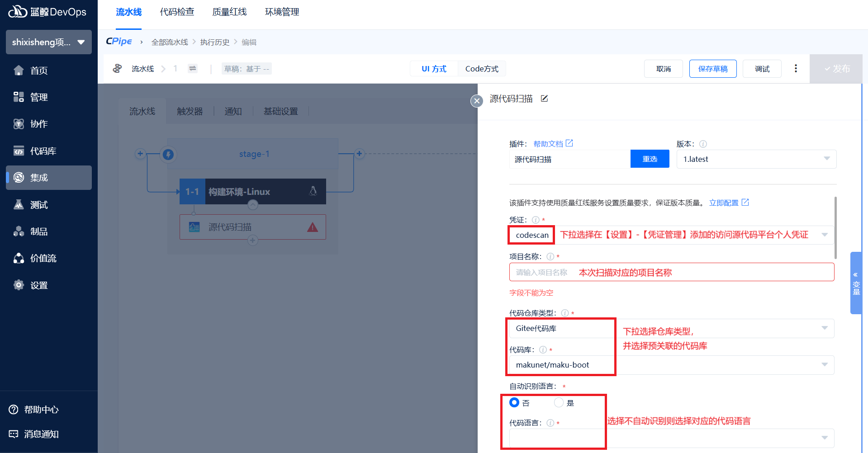The width and height of the screenshot is (868, 453).
Task: Click the plus icon after stage-1
Action: [359, 154]
